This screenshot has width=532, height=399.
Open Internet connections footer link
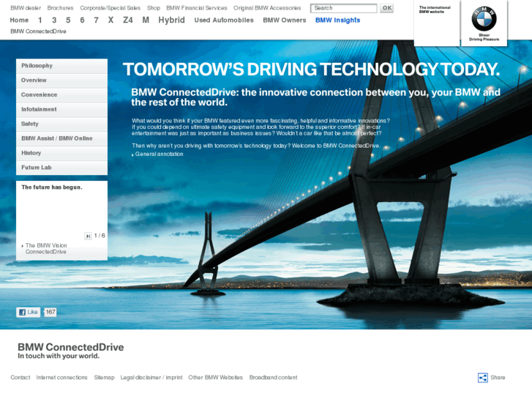tap(61, 378)
